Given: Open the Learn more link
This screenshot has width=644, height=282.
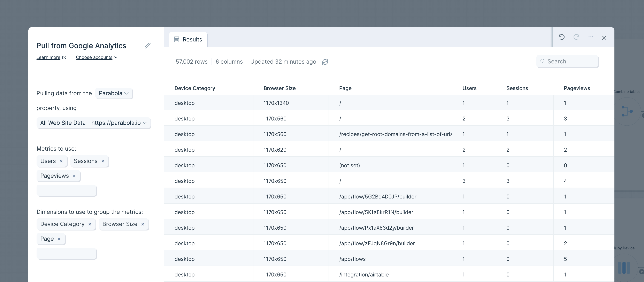Looking at the screenshot, I should point(51,57).
